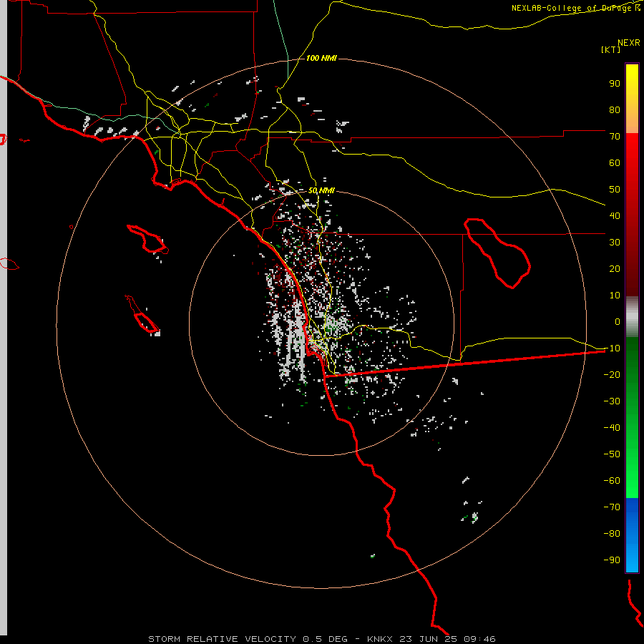The image size is (644, 644).
Task: Click the -10 knot scale label
Action: [x=612, y=348]
